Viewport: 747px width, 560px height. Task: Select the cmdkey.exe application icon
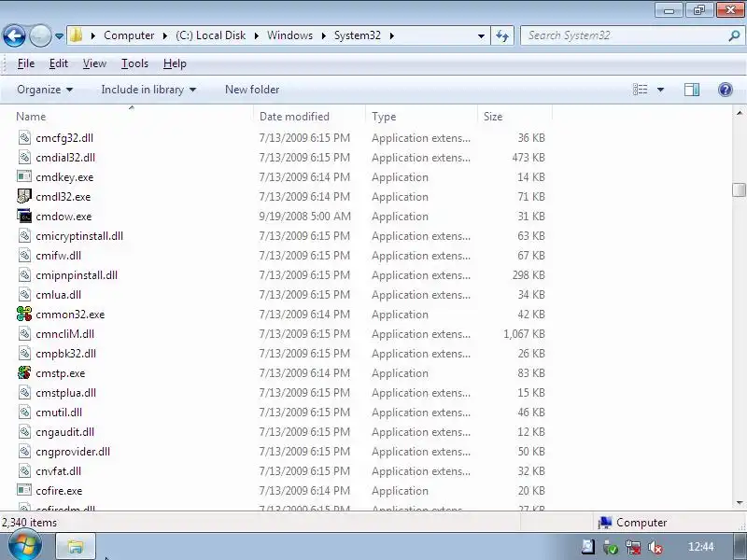[x=24, y=176]
